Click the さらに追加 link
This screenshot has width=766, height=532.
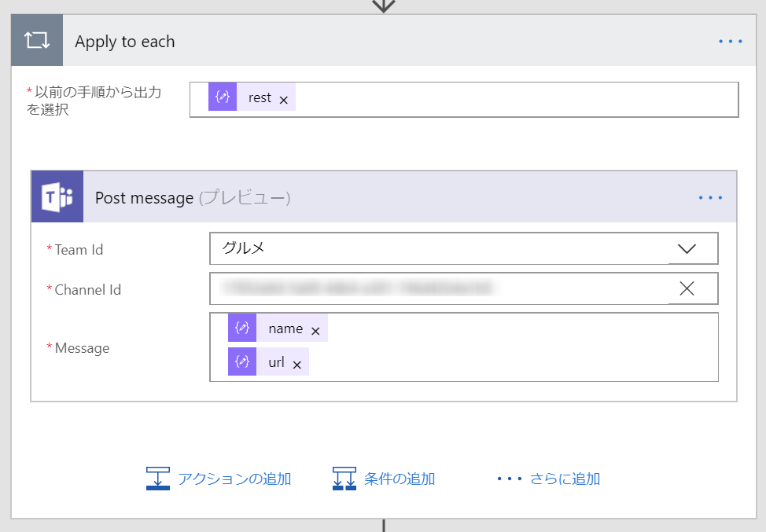(565, 479)
